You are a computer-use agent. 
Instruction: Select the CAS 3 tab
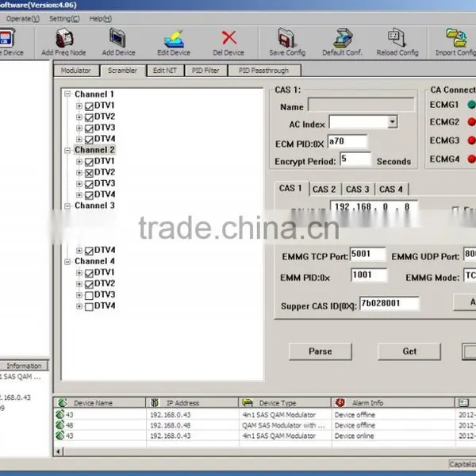(x=358, y=189)
